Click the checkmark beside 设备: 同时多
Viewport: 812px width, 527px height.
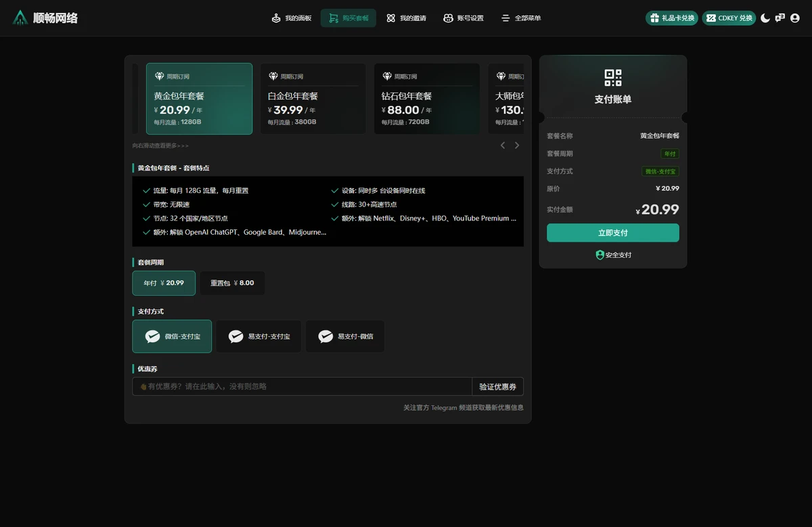pyautogui.click(x=335, y=191)
